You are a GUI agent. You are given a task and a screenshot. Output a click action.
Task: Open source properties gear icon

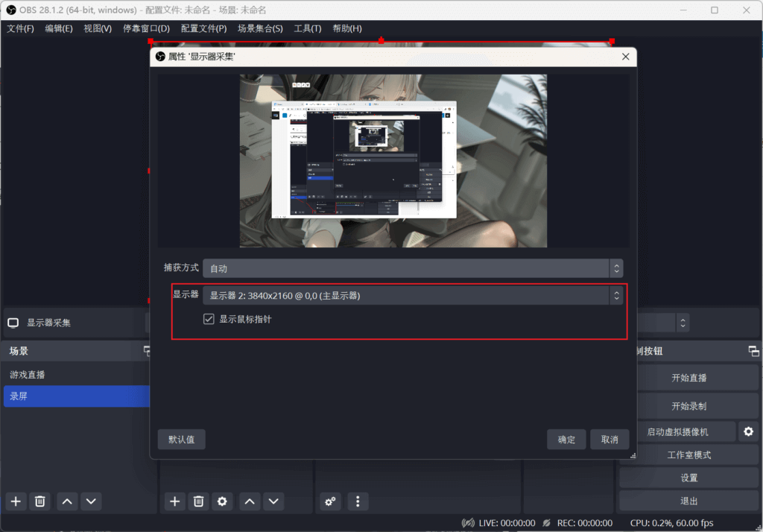point(221,501)
